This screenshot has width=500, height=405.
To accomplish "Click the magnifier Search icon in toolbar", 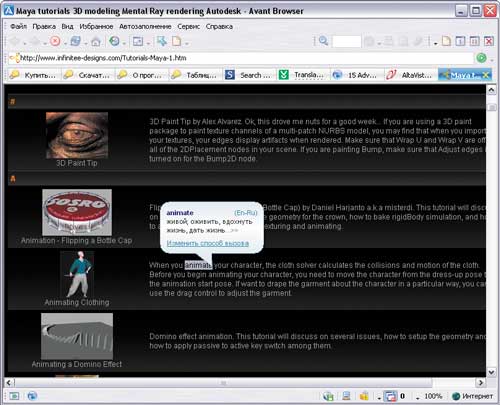I will point(323,41).
